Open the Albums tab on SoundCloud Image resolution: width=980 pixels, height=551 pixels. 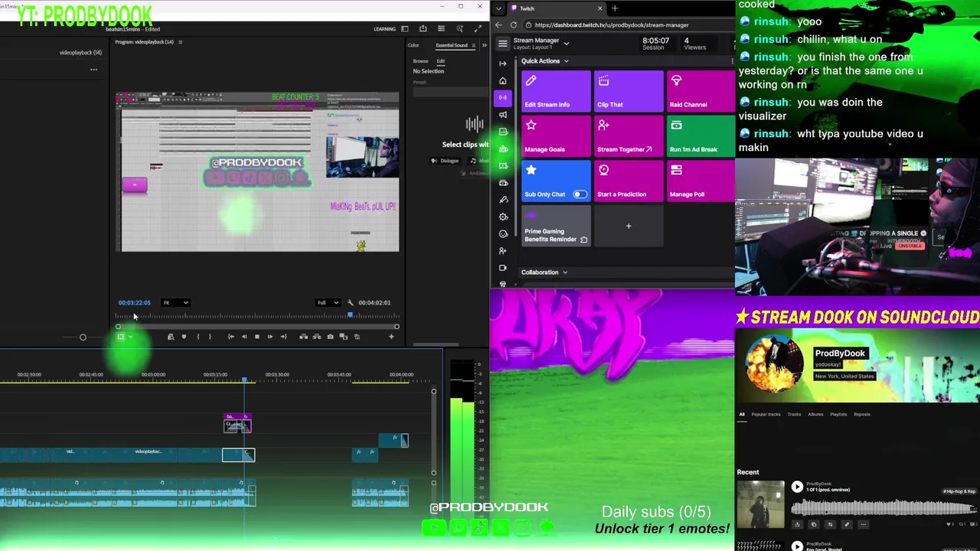pyautogui.click(x=815, y=415)
